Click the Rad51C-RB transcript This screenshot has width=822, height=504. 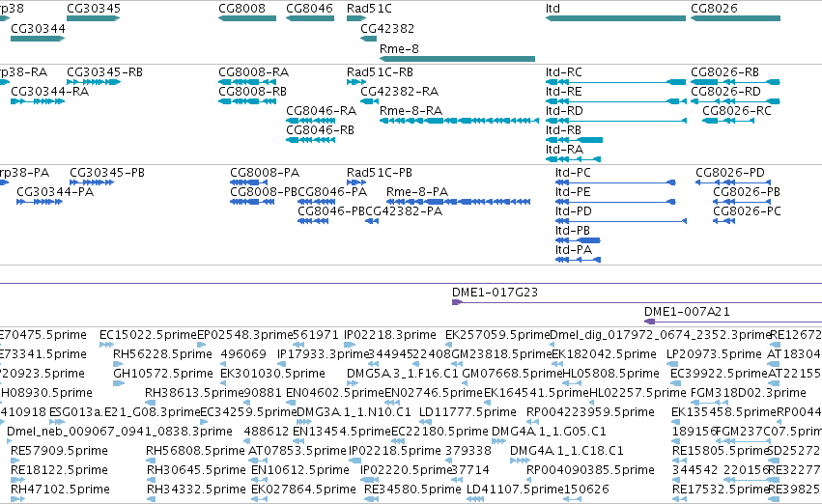356,82
